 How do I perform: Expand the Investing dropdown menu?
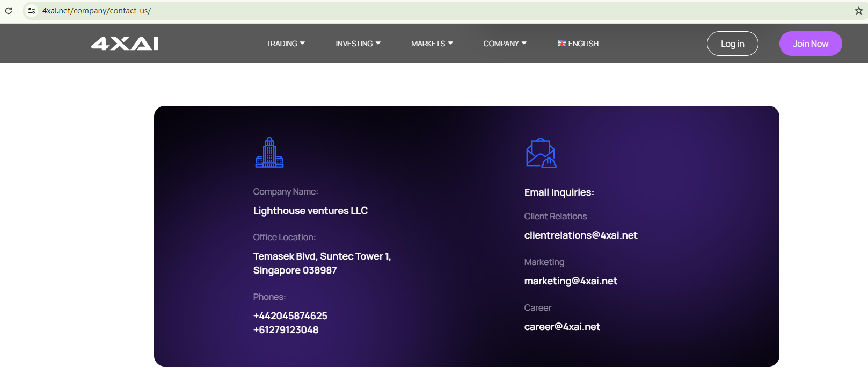[x=358, y=44]
